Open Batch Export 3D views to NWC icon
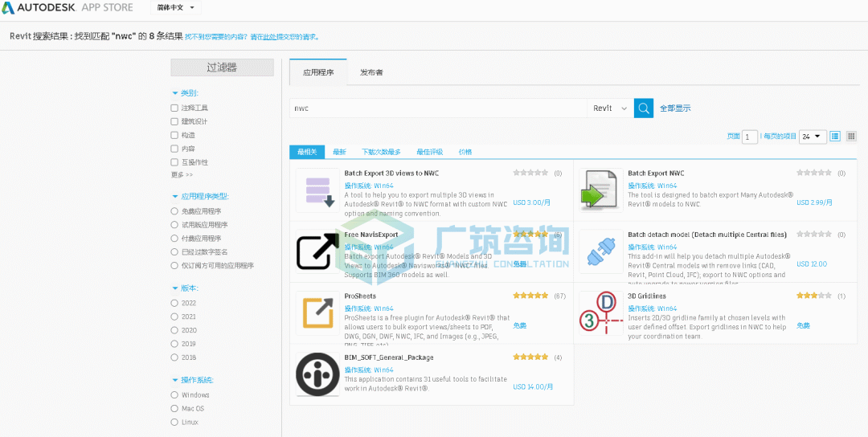Image resolution: width=868 pixels, height=437 pixels. [317, 190]
